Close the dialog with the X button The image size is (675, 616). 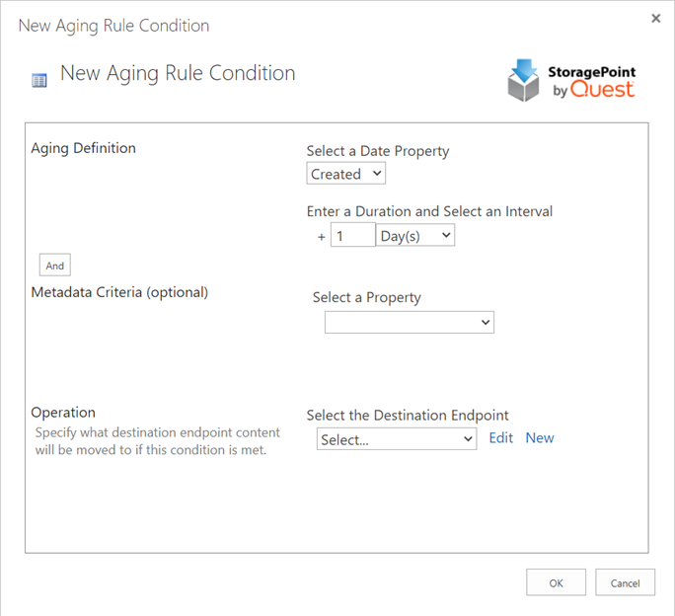coord(656,19)
